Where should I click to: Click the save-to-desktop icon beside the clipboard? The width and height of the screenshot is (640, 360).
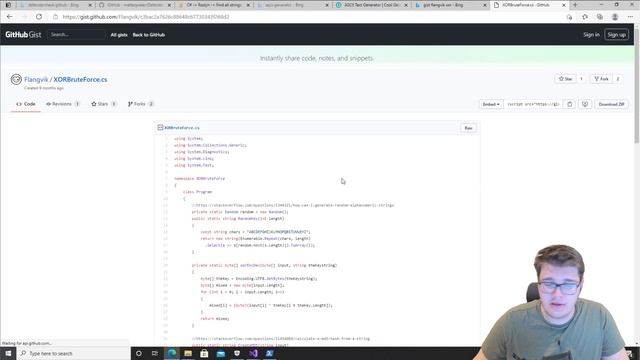tap(585, 104)
